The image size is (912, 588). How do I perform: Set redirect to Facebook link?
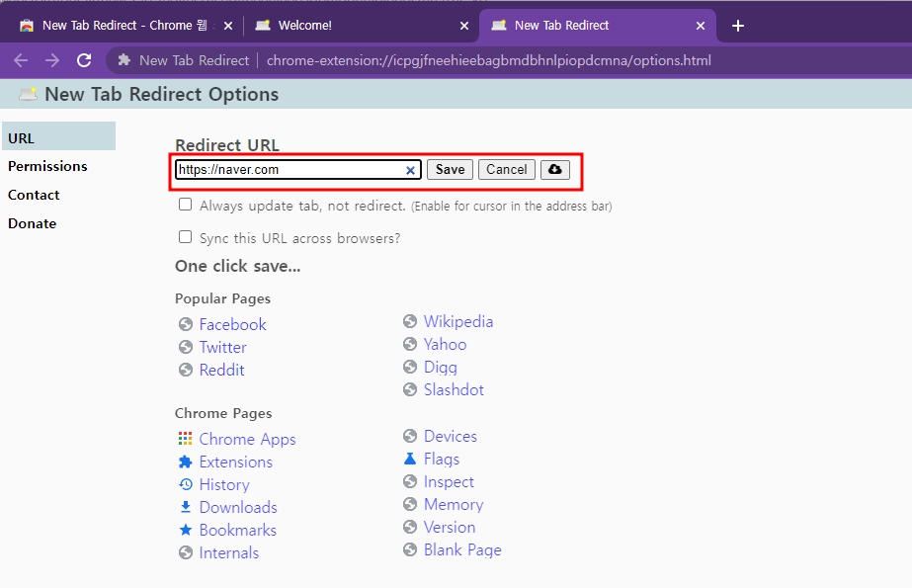point(232,324)
